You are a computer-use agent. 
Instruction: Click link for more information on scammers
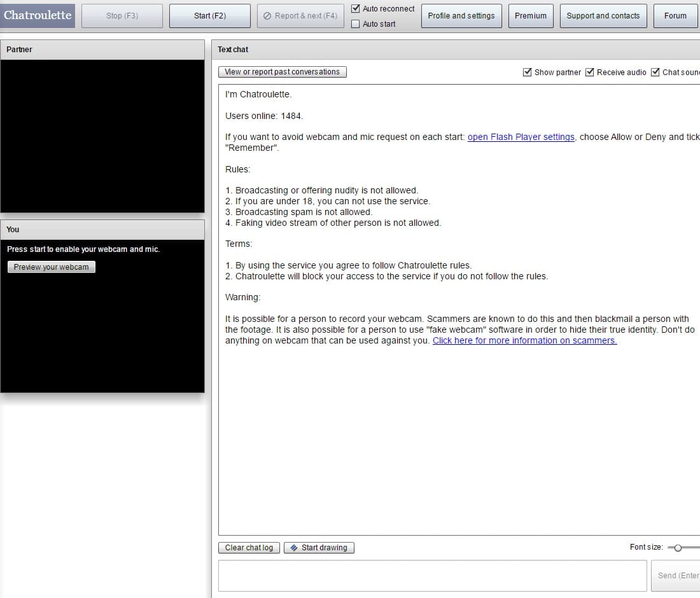tap(524, 340)
